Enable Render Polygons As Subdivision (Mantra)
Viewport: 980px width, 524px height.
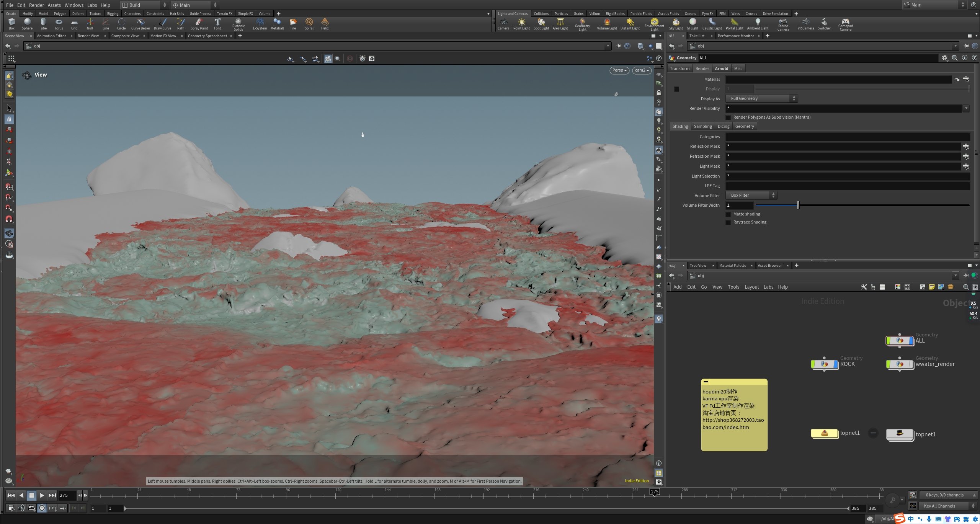[728, 117]
